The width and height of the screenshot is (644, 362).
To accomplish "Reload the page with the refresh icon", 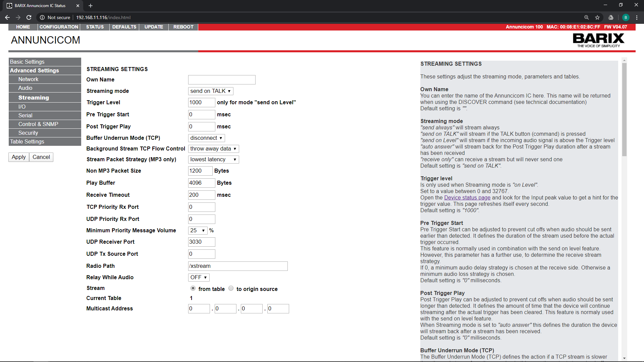I will (x=29, y=17).
